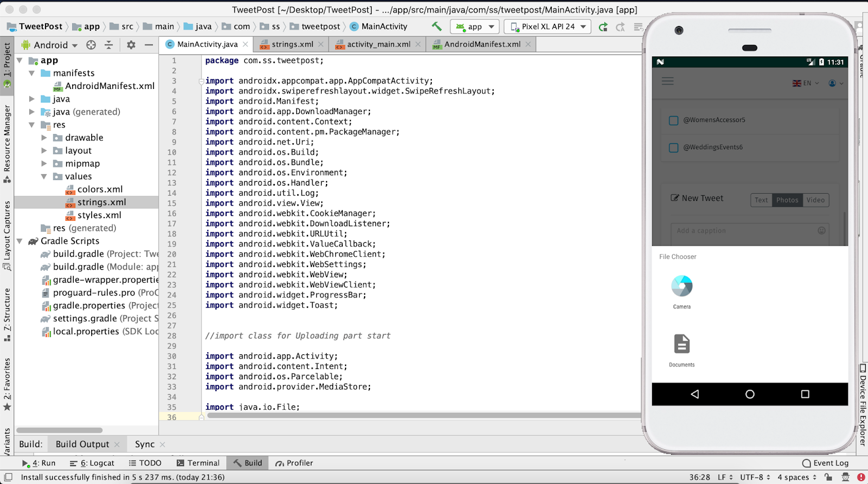Viewport: 868px width, 484px height.
Task: Tap the emulator Home navigation button
Action: tap(750, 394)
